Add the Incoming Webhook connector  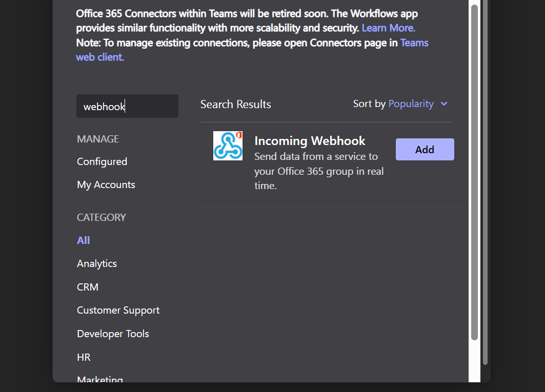(425, 149)
